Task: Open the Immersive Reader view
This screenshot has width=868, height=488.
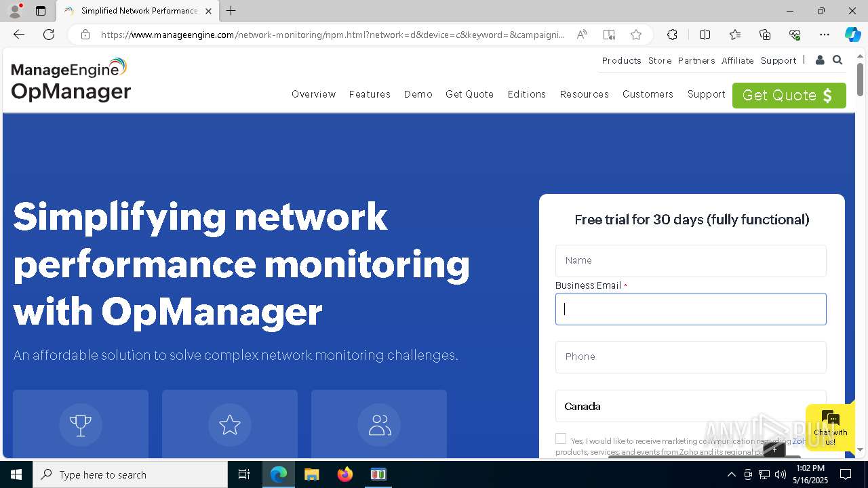Action: (x=609, y=35)
